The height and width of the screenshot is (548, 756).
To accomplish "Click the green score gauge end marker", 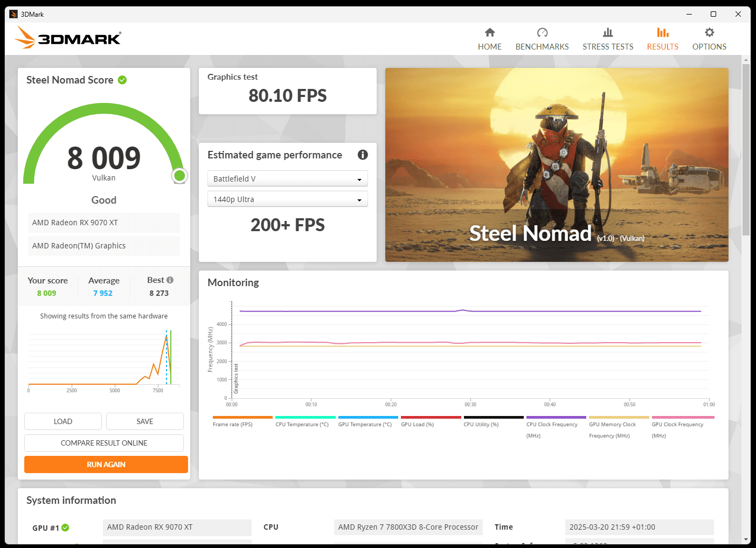I will (x=179, y=176).
